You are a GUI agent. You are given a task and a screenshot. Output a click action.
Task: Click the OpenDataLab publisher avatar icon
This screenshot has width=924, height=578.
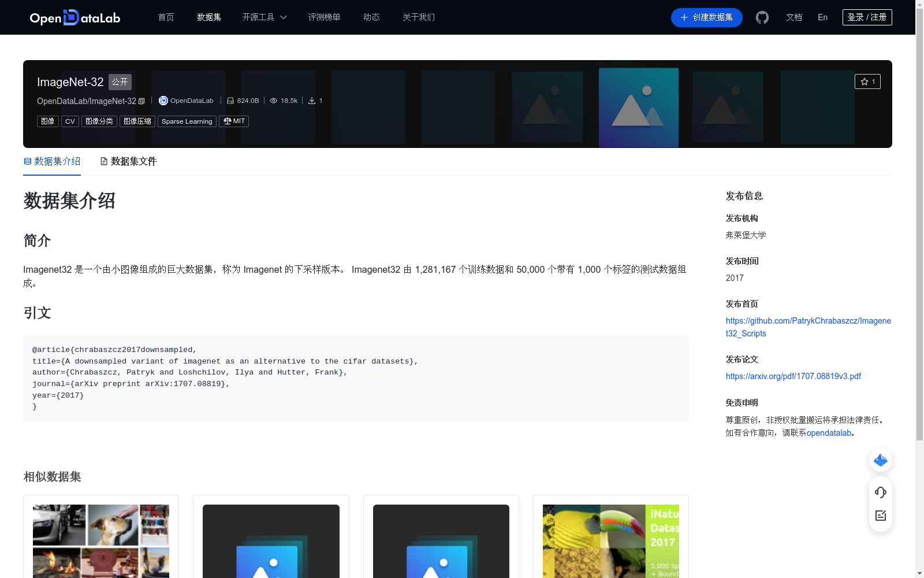tap(163, 101)
